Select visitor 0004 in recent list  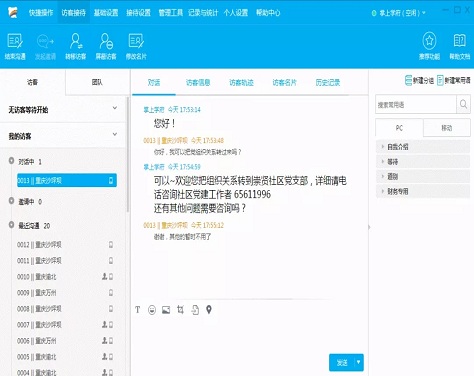(65, 372)
